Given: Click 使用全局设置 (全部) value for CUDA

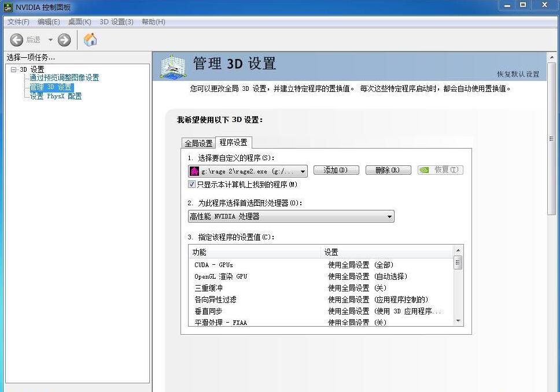Looking at the screenshot, I should coord(361,265).
